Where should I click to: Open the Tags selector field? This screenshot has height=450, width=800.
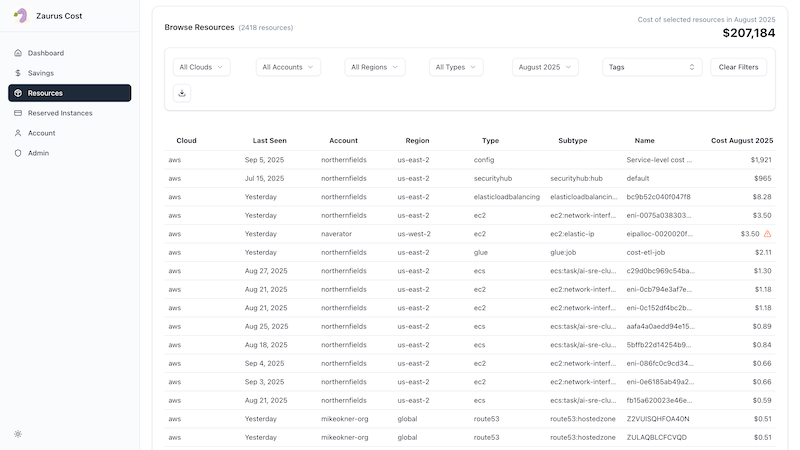(652, 67)
